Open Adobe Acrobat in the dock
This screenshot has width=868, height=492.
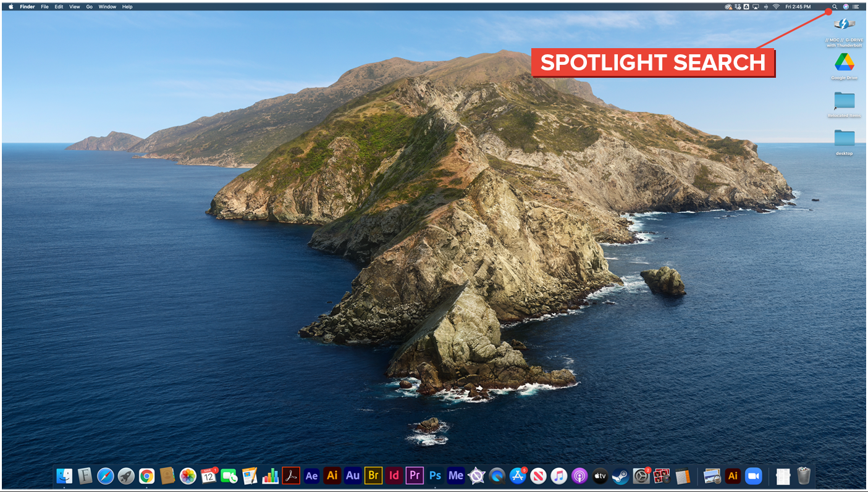(291, 476)
